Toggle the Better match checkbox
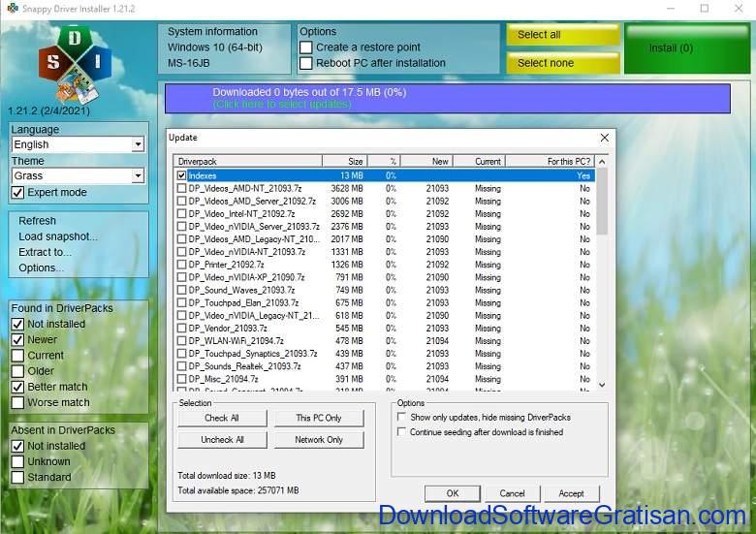The width and height of the screenshot is (756, 534). click(17, 387)
